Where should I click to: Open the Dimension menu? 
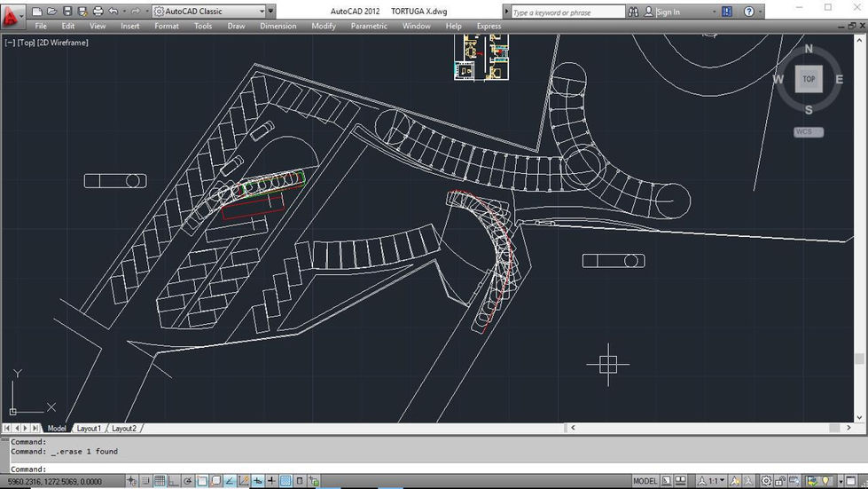point(278,26)
